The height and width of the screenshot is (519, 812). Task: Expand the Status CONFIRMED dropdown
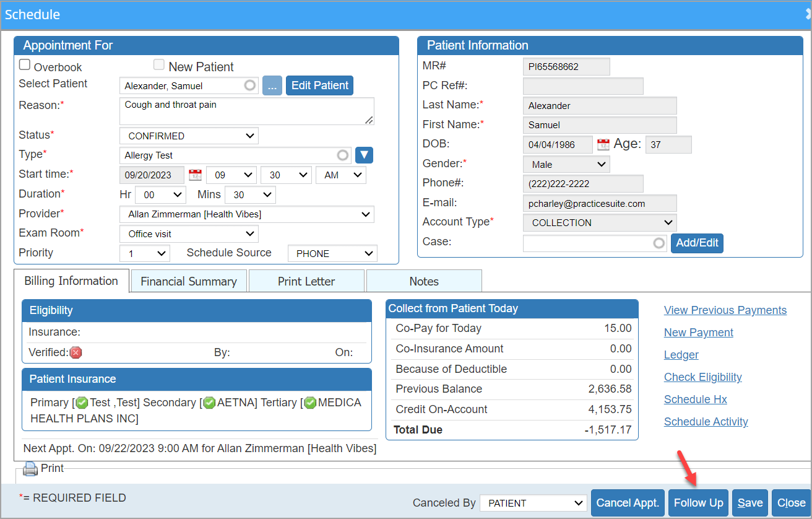(x=189, y=136)
